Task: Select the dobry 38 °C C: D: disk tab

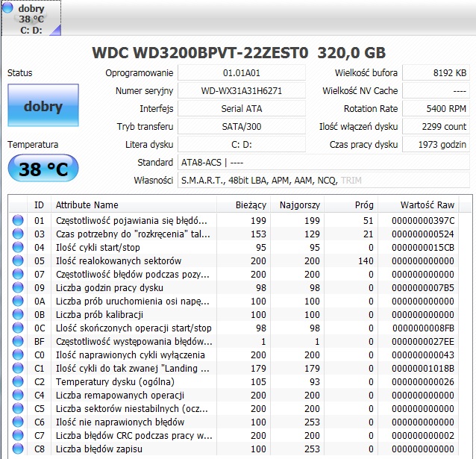Action: coord(31,18)
